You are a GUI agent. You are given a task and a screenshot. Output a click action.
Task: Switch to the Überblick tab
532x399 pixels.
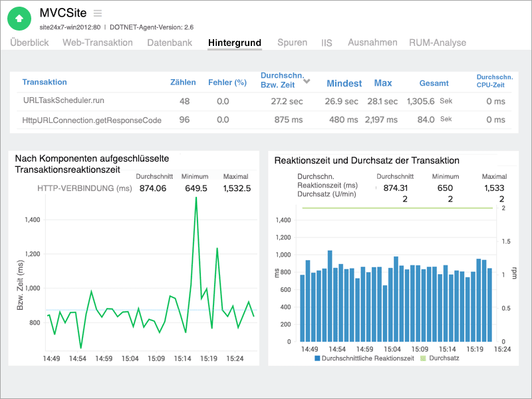pyautogui.click(x=29, y=43)
